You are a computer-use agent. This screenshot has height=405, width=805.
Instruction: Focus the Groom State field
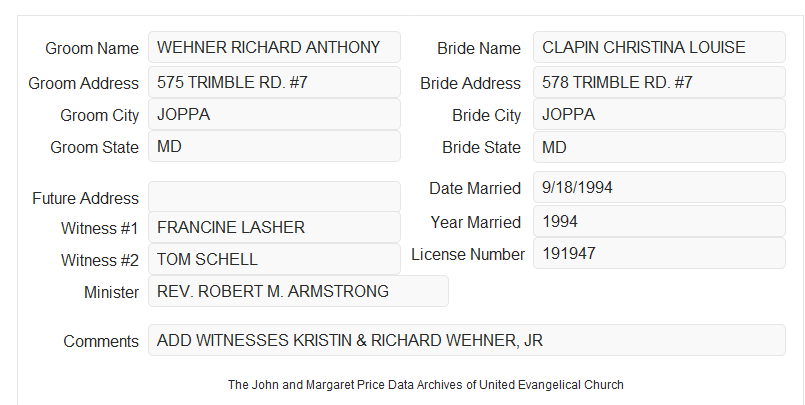point(274,146)
